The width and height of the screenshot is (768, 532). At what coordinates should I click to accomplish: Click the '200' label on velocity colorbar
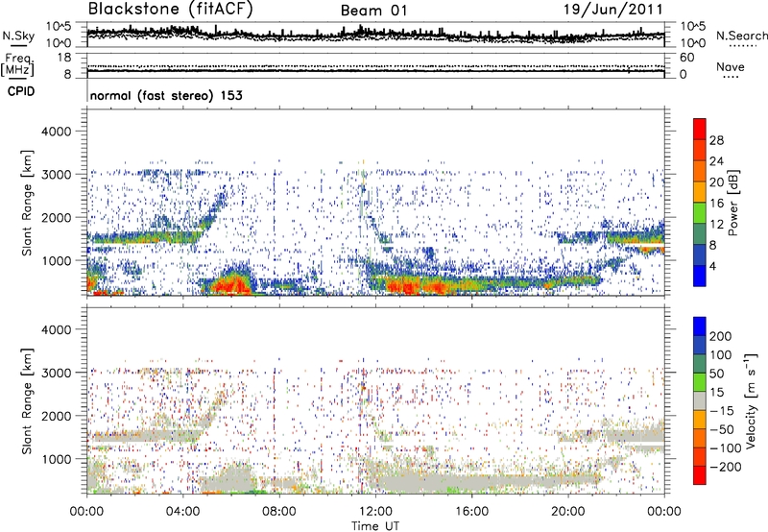(721, 336)
